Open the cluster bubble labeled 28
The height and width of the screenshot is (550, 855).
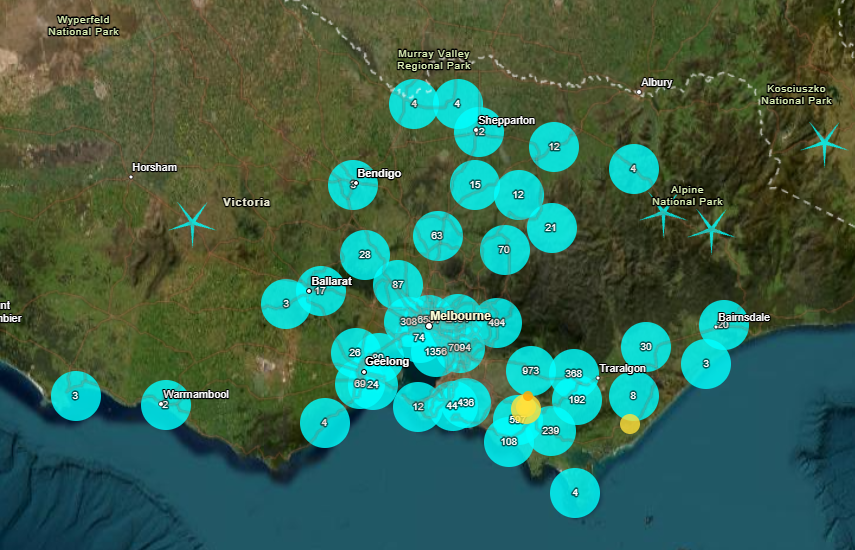[365, 255]
